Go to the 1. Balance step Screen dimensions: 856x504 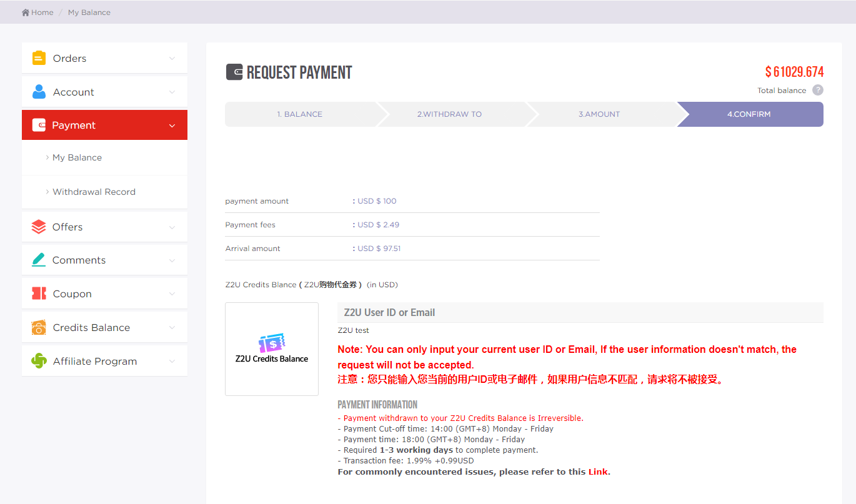[x=300, y=114]
